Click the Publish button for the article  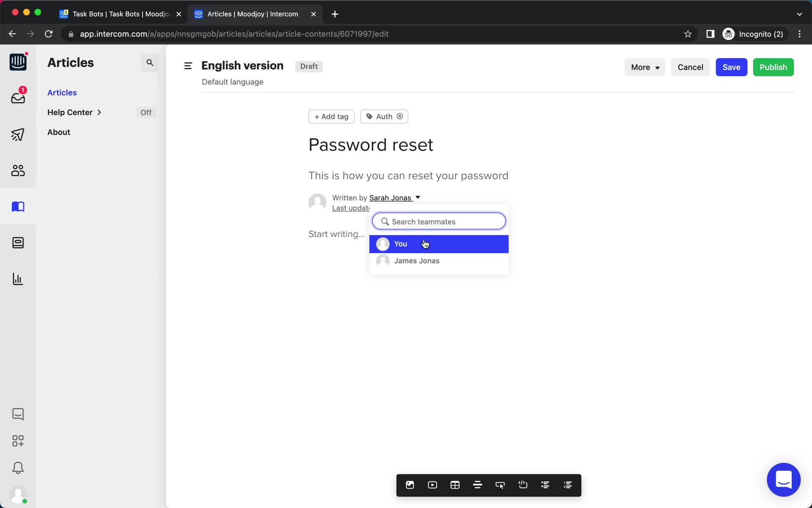click(x=773, y=67)
